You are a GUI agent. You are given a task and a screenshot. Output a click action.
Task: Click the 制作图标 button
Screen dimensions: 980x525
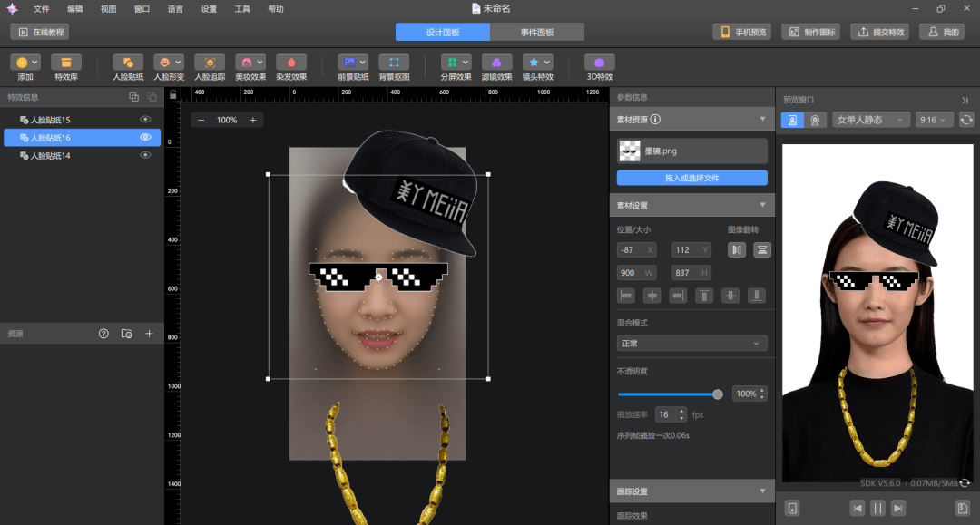(810, 32)
